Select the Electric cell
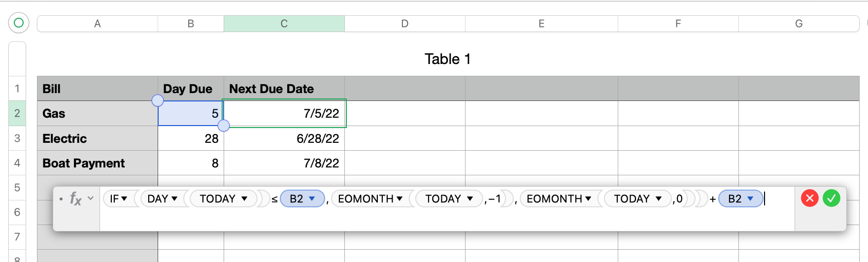Viewport: 868px width, 262px height. click(98, 138)
